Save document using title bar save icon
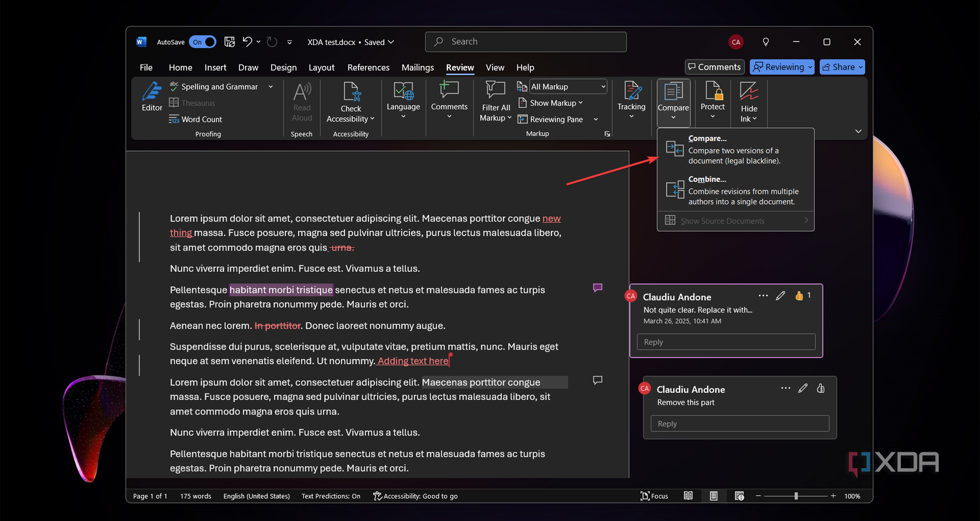 229,42
